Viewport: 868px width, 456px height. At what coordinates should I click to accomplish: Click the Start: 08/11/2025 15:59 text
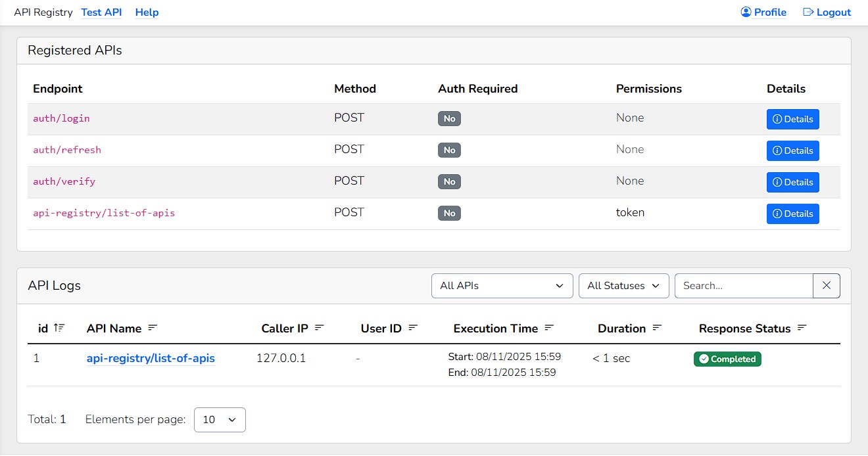click(x=504, y=357)
